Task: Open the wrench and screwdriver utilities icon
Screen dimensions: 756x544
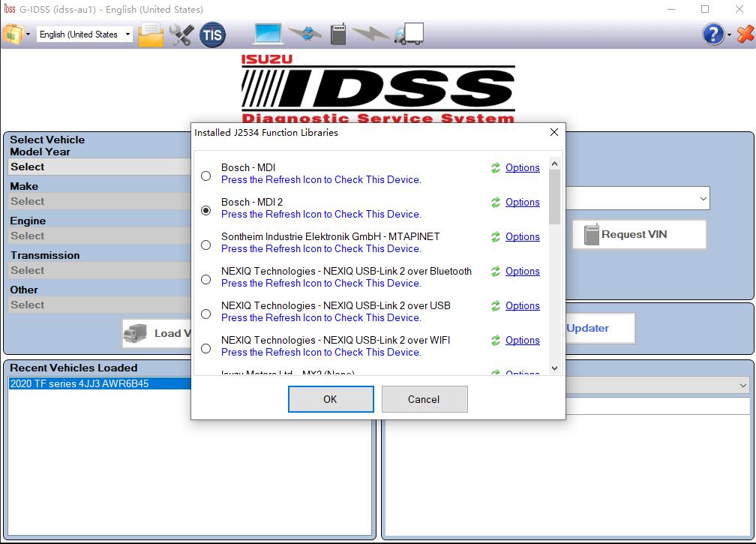Action: pyautogui.click(x=181, y=35)
